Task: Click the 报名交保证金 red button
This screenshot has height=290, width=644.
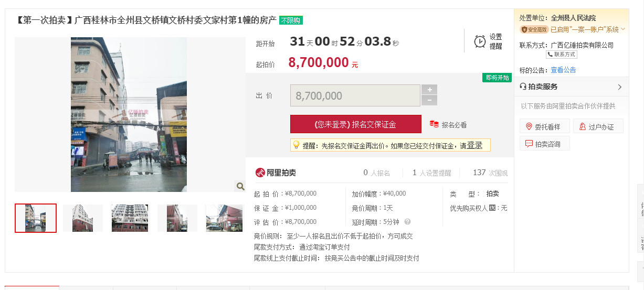Action: (356, 124)
